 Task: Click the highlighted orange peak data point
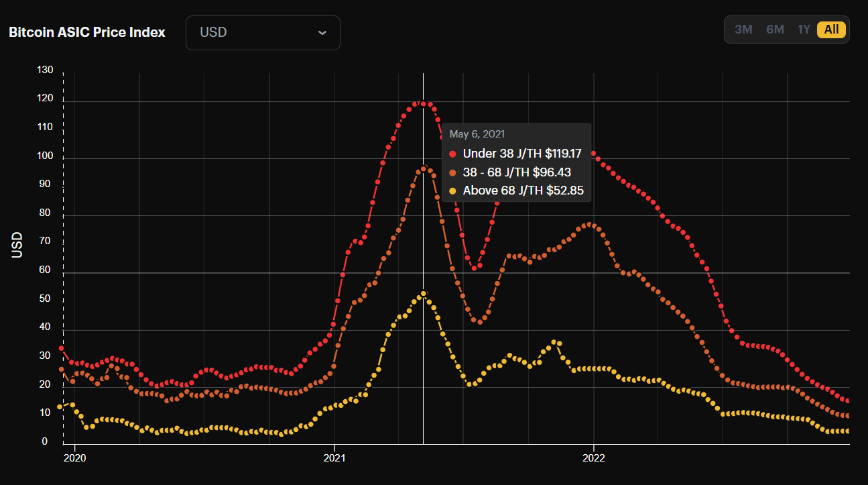click(423, 169)
